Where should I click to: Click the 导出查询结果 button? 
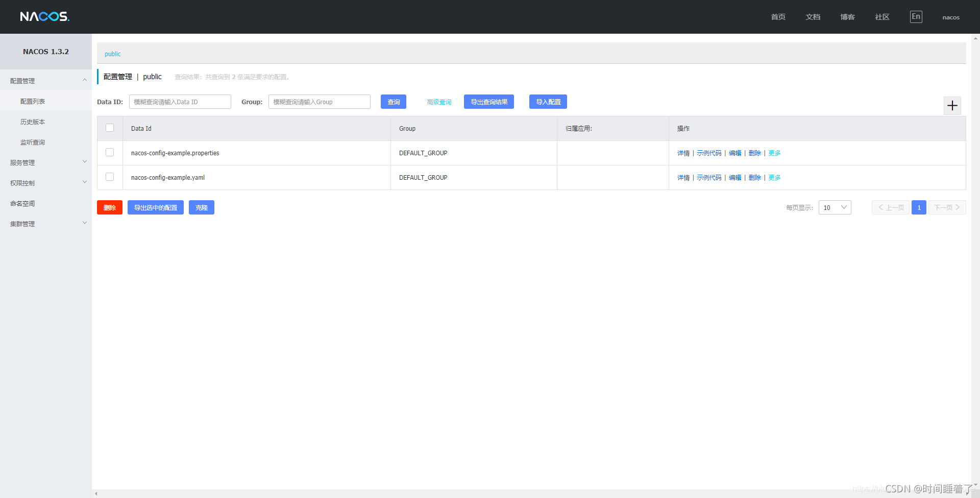[489, 102]
